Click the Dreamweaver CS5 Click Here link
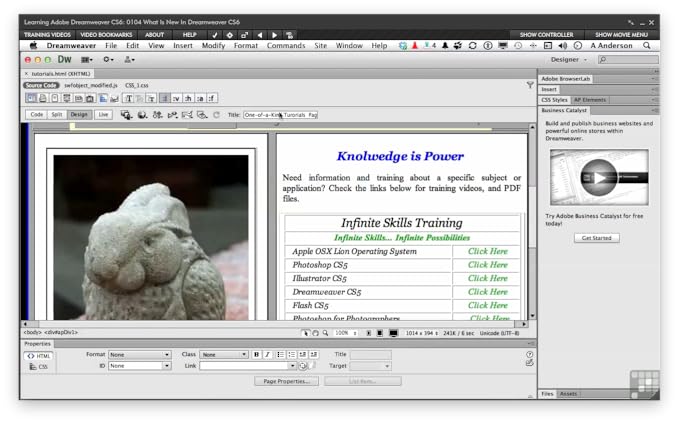Viewport: 679px width, 423px height. point(488,292)
